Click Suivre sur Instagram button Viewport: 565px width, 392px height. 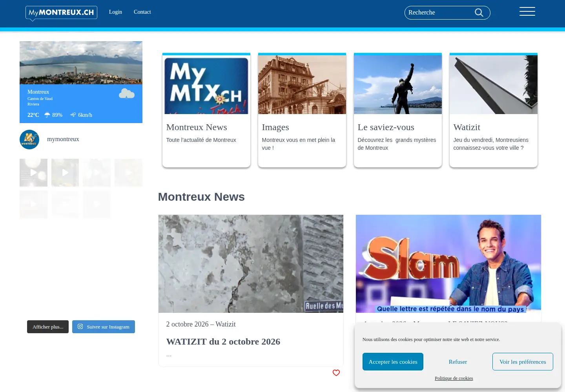click(x=104, y=327)
